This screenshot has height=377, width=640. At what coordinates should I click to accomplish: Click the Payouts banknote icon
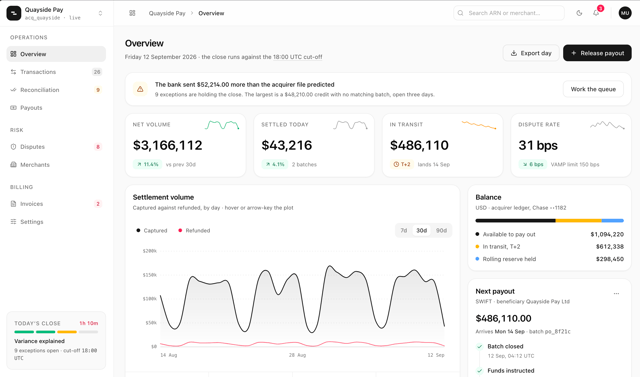[x=13, y=108]
